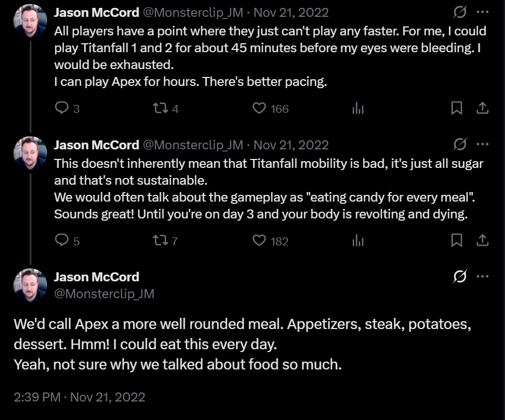Repost the tweet with 7 reposts
Screen dimensions: 505x420
point(160,241)
